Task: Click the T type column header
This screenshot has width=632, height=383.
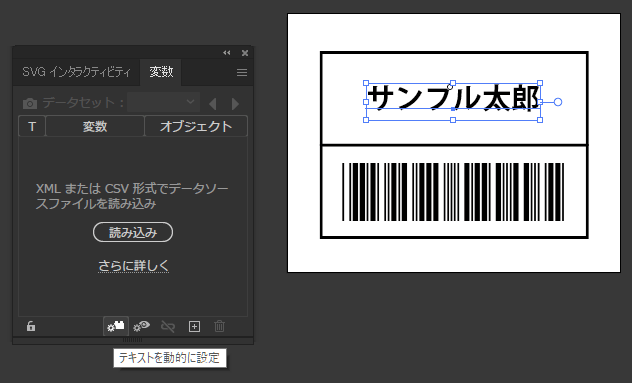Action: tap(32, 126)
